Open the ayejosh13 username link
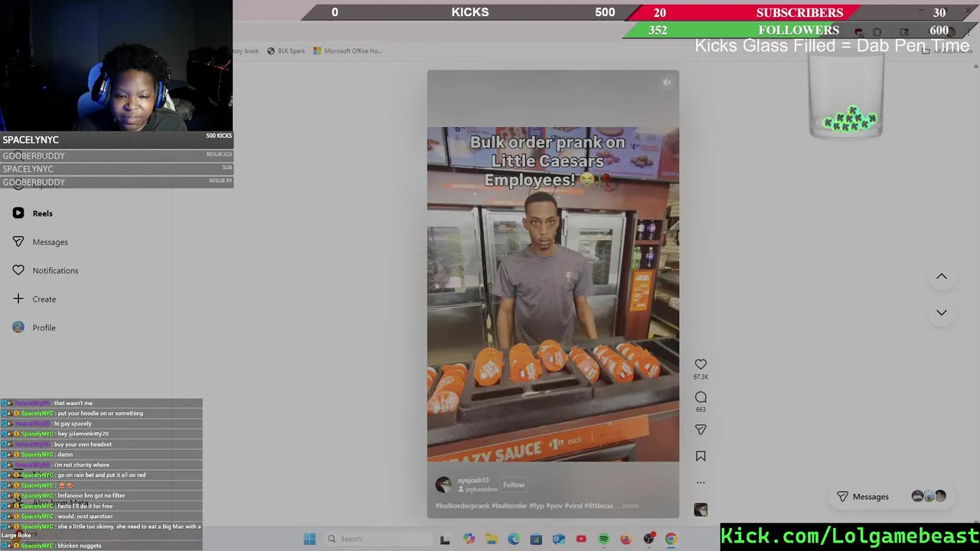This screenshot has width=980, height=551. [473, 481]
